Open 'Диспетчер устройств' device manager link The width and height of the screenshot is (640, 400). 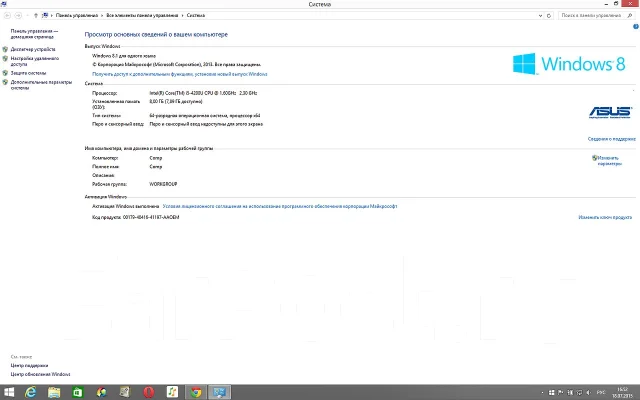pos(33,49)
